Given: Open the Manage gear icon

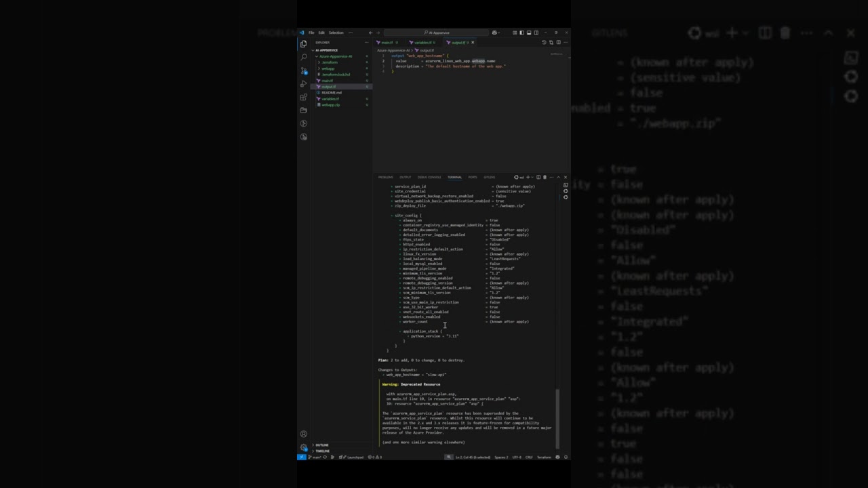Looking at the screenshot, I should 304,447.
